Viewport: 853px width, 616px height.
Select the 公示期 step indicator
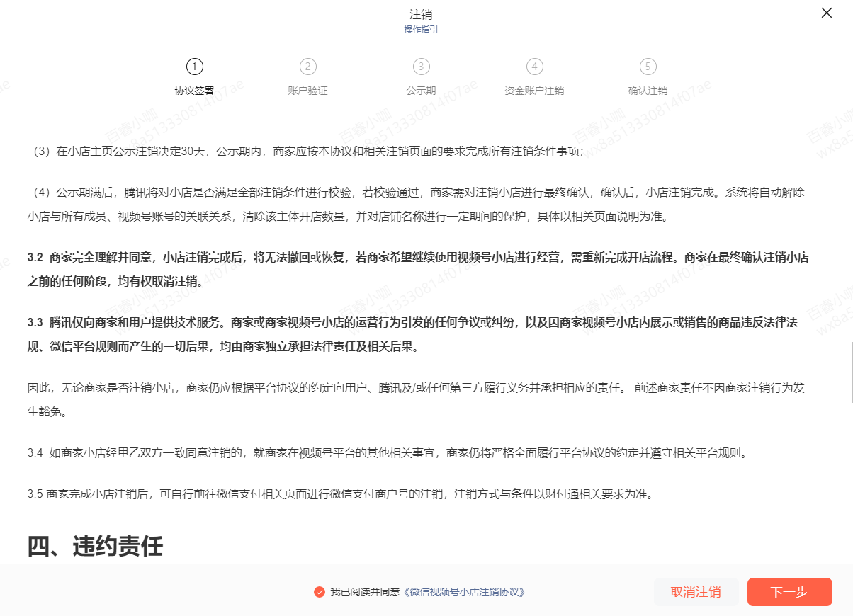(422, 67)
